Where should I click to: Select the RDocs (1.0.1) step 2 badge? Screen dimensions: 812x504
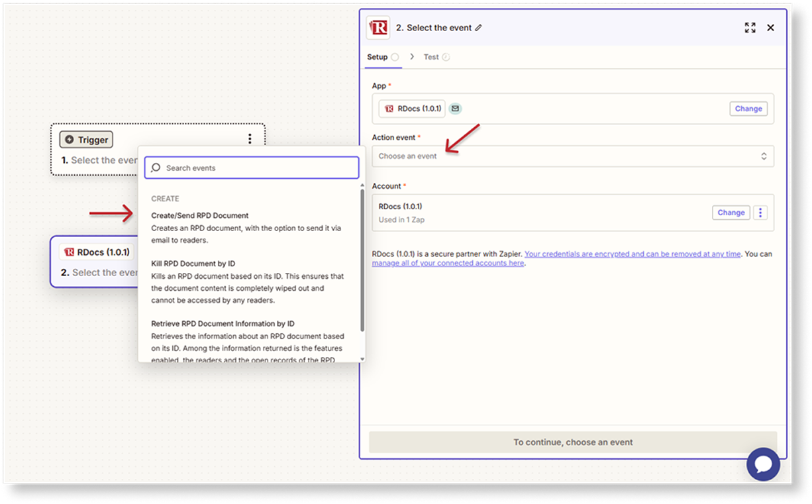coord(97,252)
